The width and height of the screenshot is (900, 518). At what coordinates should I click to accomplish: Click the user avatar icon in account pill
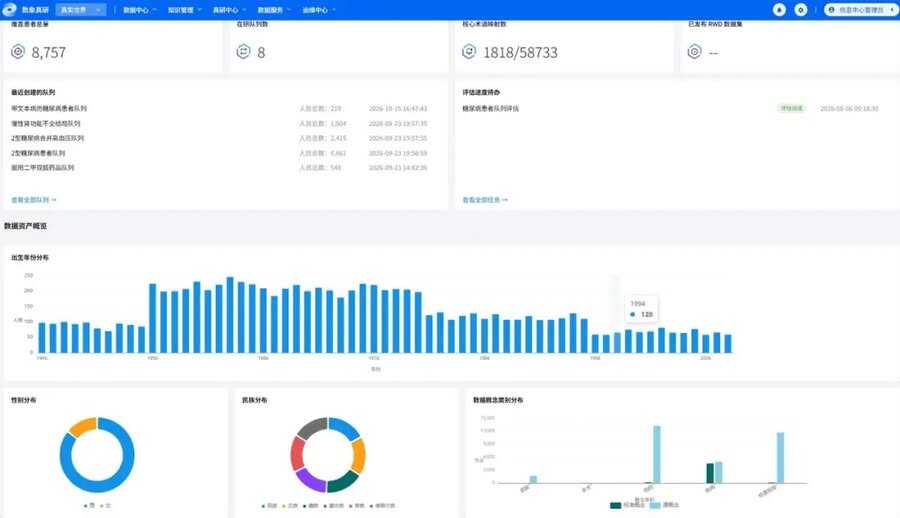[x=831, y=10]
